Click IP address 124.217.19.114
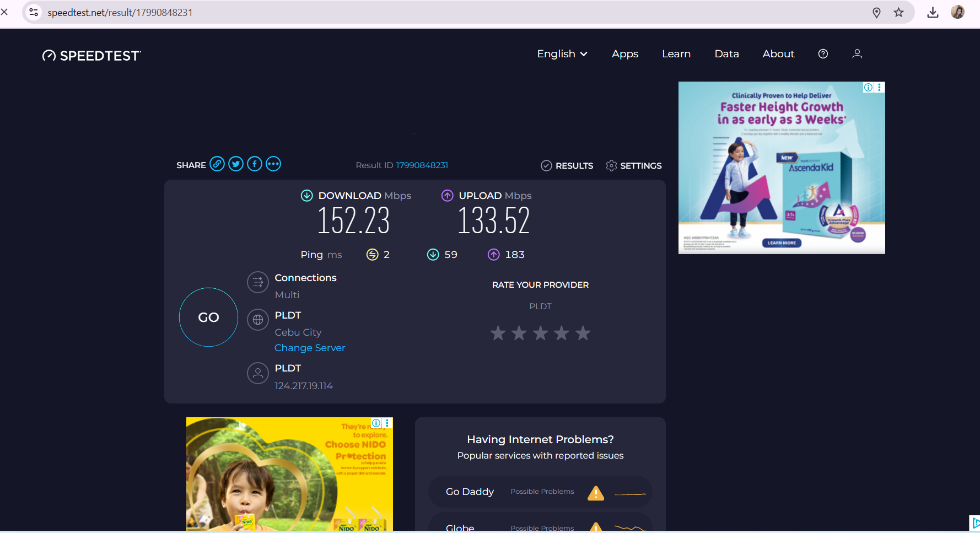Screen dimensions: 980x533 coord(304,386)
